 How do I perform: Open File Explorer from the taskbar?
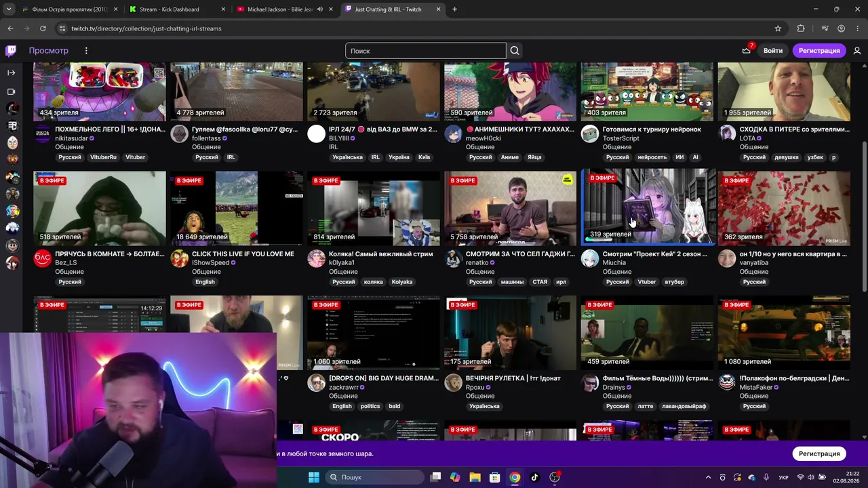475,477
